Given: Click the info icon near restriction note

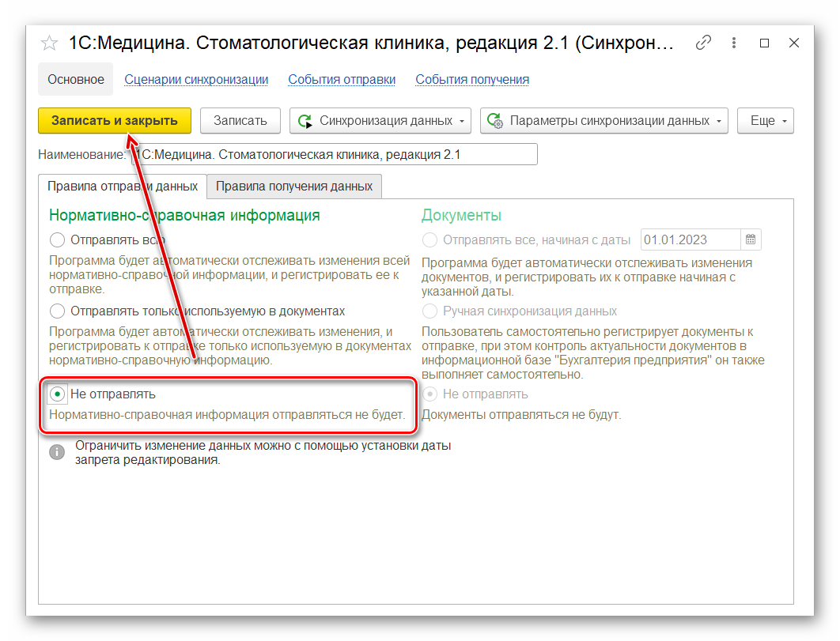Looking at the screenshot, I should click(57, 452).
